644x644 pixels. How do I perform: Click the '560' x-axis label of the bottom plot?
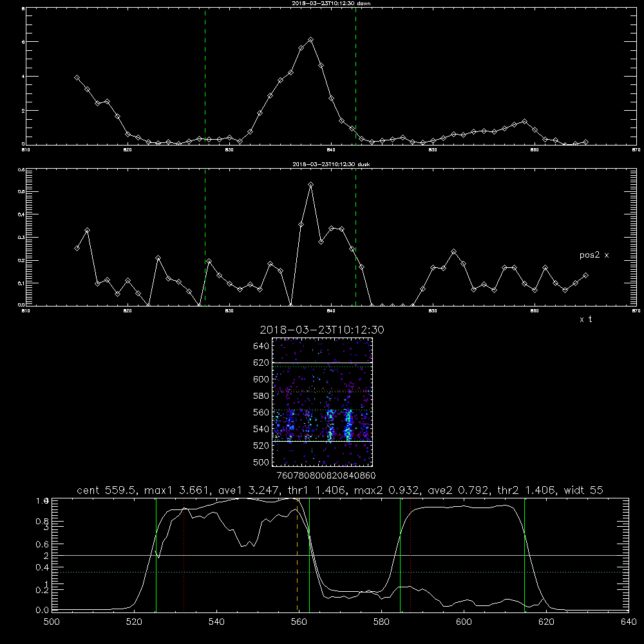click(x=299, y=622)
